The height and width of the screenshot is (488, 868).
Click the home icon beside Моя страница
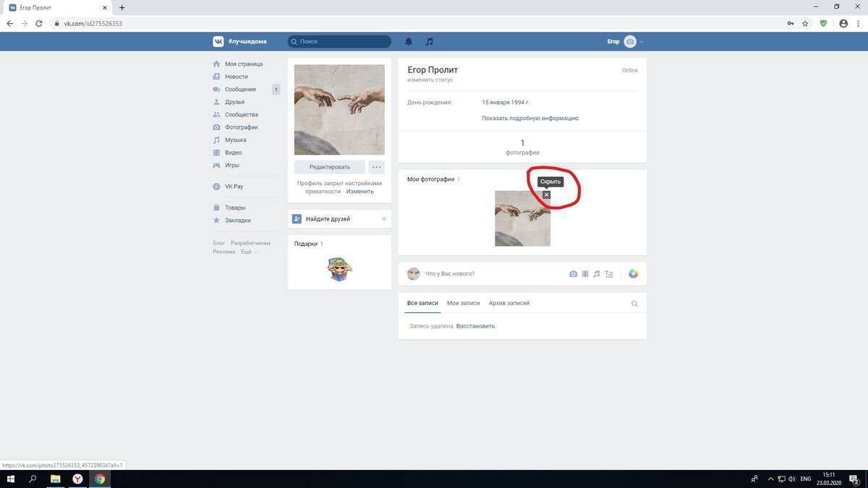point(216,64)
